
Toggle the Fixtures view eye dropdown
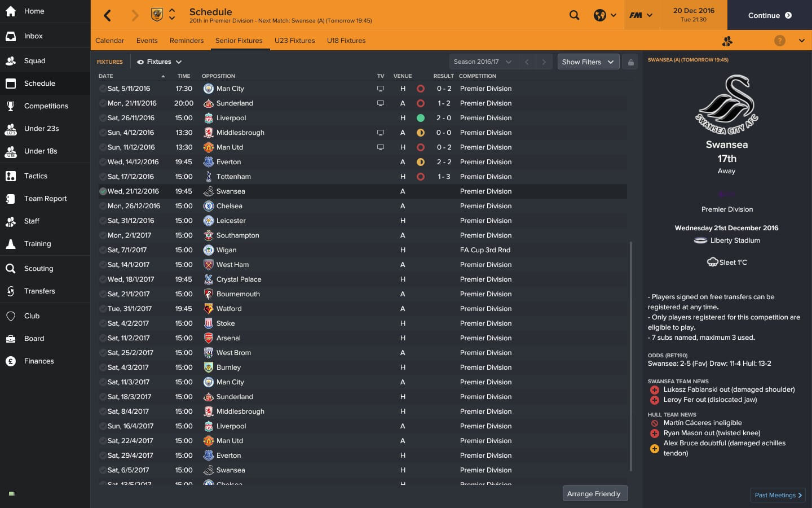tap(159, 62)
